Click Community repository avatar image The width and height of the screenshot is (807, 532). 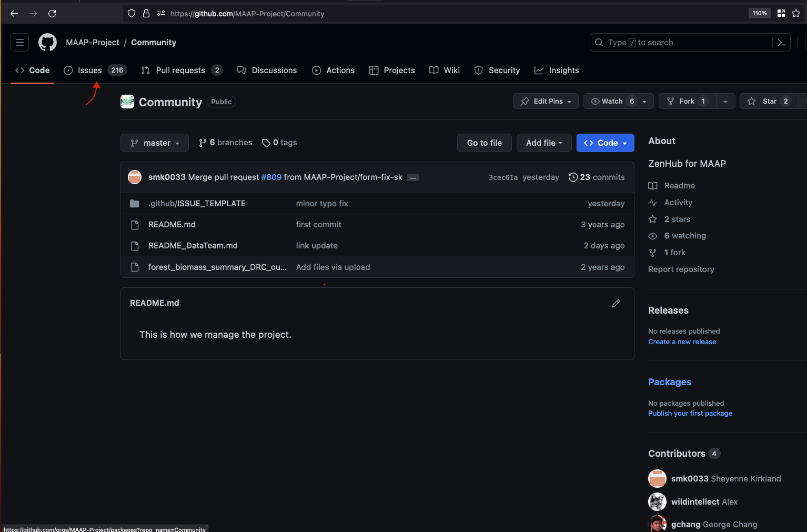click(127, 102)
